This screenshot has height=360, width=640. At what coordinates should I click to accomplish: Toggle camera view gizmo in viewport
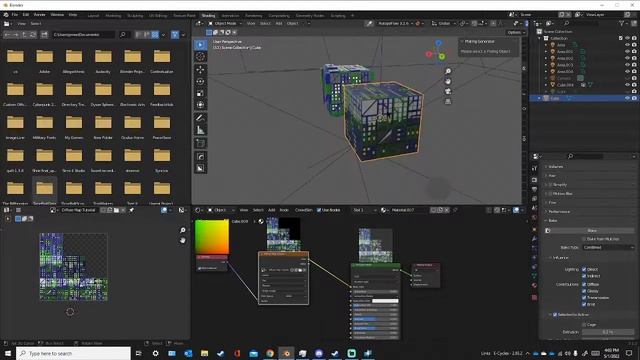[x=448, y=91]
